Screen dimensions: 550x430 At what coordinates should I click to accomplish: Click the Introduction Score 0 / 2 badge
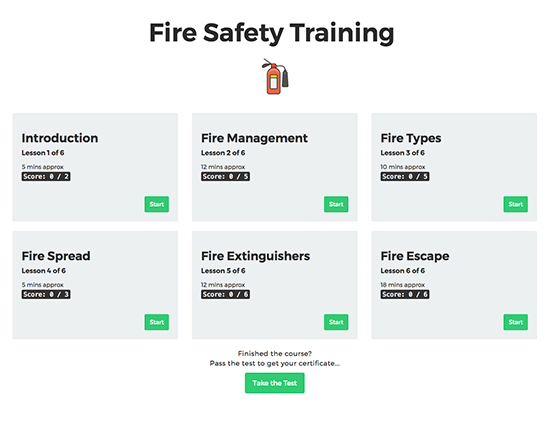click(46, 176)
